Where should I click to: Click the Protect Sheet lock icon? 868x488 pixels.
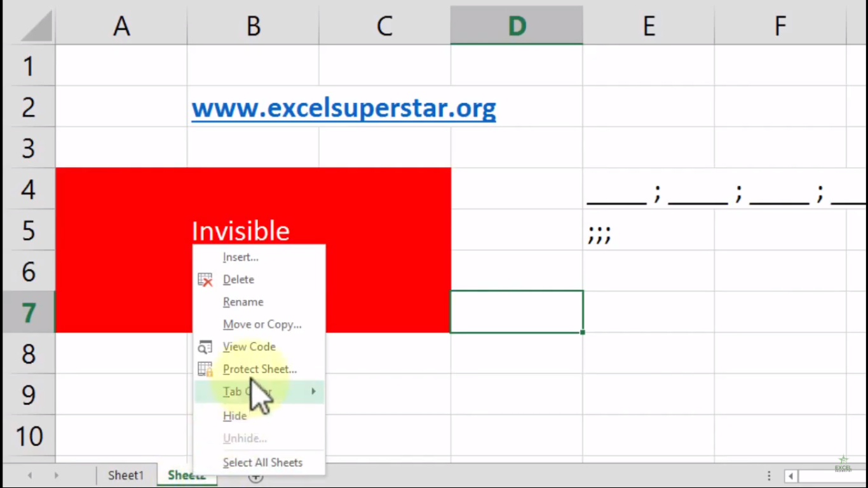pos(205,369)
